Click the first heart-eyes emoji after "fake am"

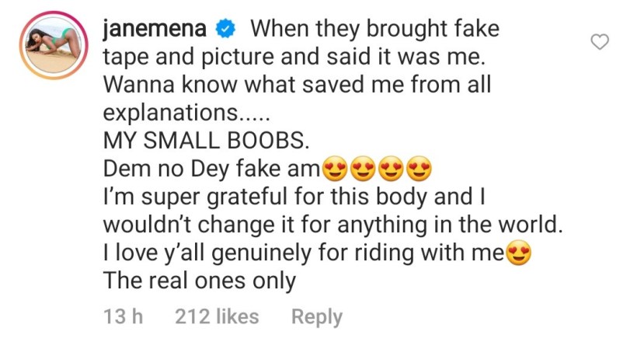point(336,169)
